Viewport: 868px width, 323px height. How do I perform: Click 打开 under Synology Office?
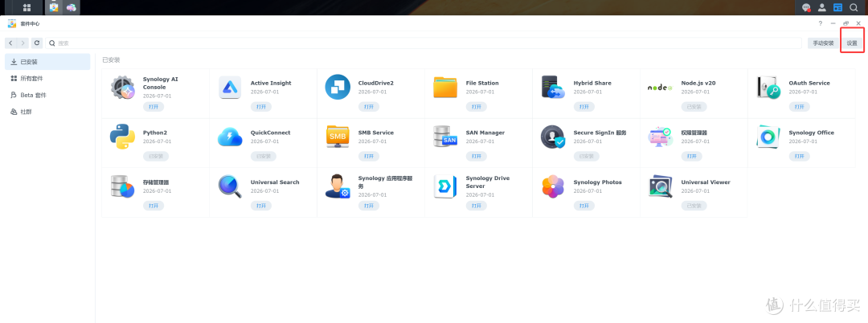coord(800,157)
